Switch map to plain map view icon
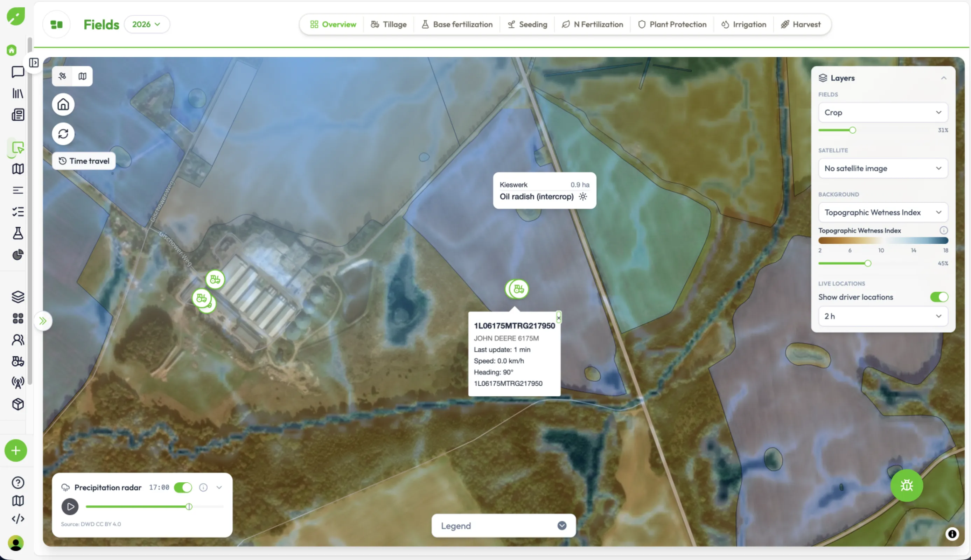This screenshot has width=971, height=560. coord(82,76)
